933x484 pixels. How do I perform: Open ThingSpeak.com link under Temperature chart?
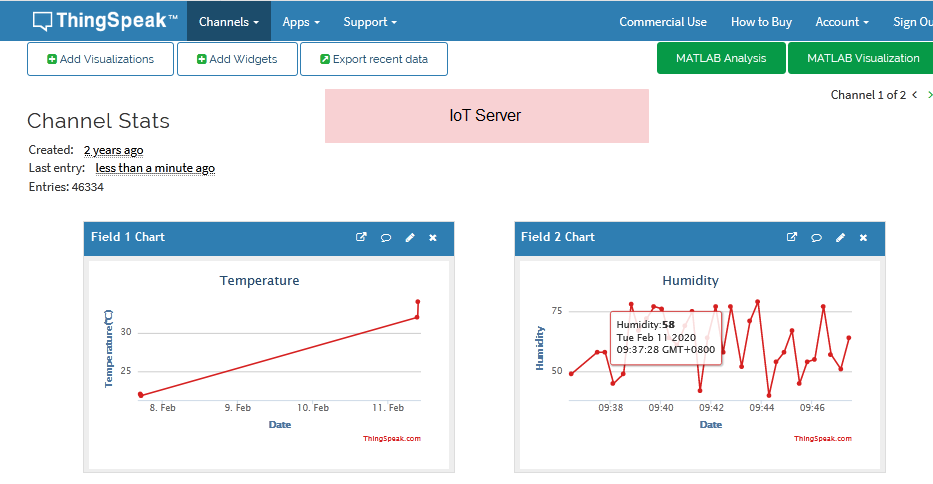pos(392,439)
